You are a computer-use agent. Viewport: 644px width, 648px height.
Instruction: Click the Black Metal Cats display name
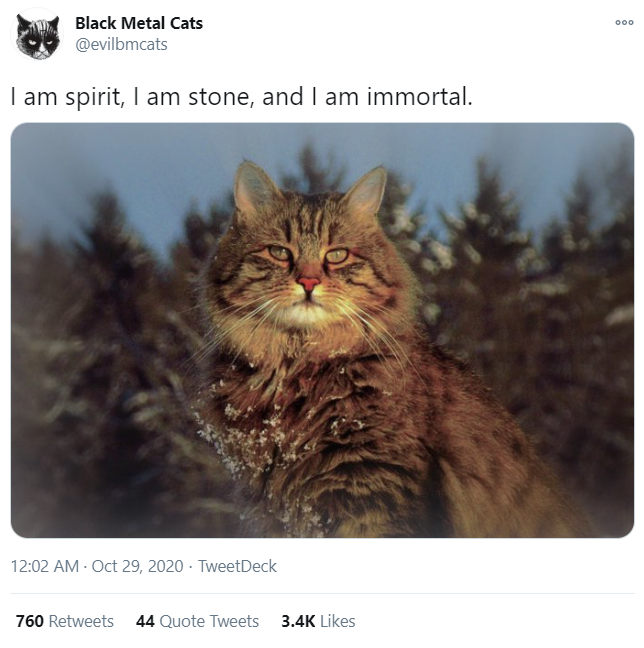pos(139,23)
